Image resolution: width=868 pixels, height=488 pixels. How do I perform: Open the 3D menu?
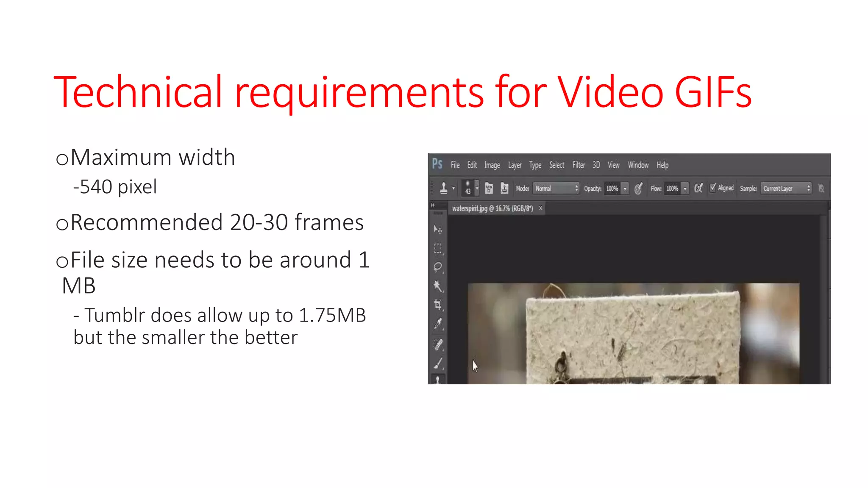pyautogui.click(x=596, y=165)
